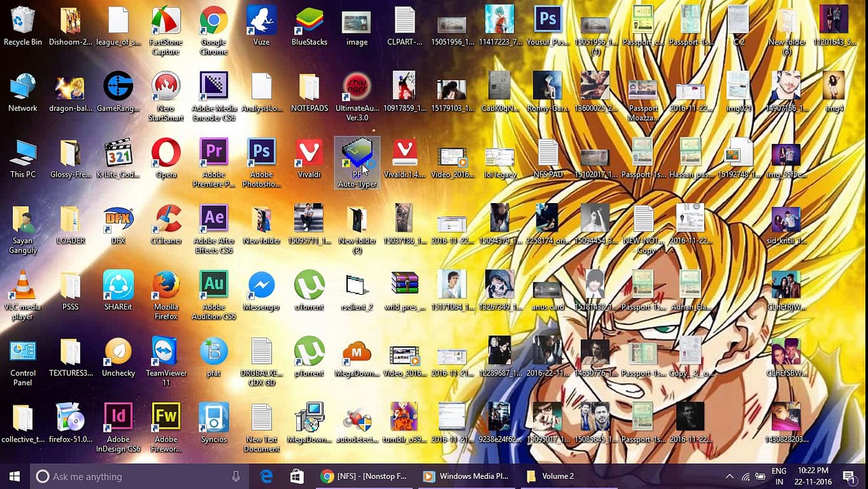Open the NOTEPADS folder

pos(309,93)
